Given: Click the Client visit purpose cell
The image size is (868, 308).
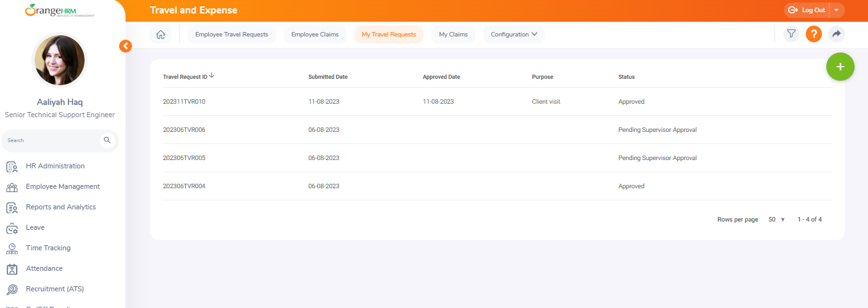Looking at the screenshot, I should click(546, 102).
